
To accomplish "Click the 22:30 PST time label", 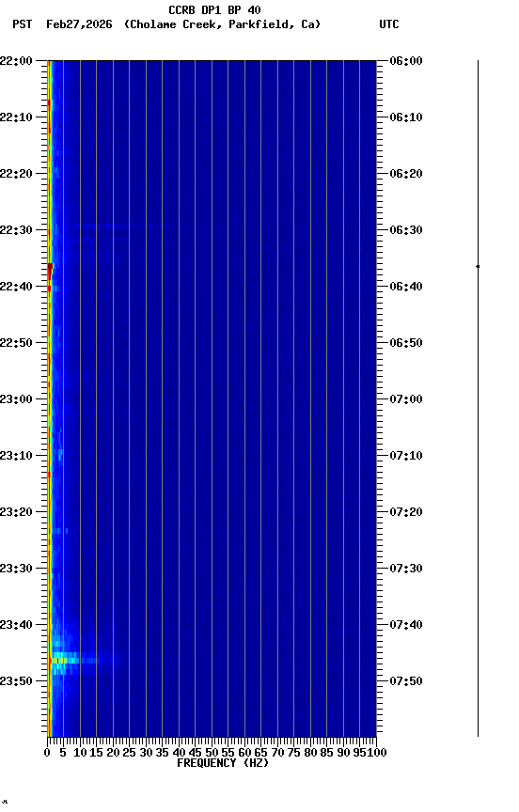I will point(16,230).
